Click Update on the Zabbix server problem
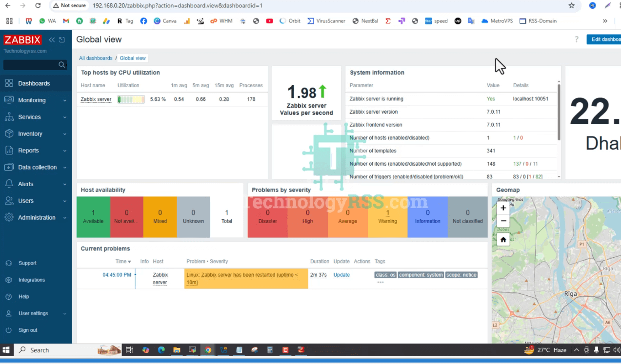621x364 pixels. coord(341,275)
